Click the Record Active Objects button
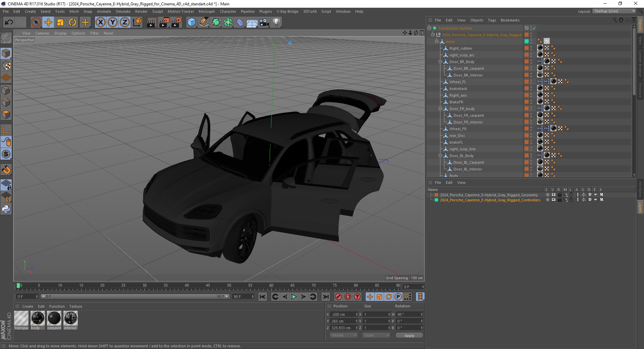644x349 pixels. pos(338,297)
